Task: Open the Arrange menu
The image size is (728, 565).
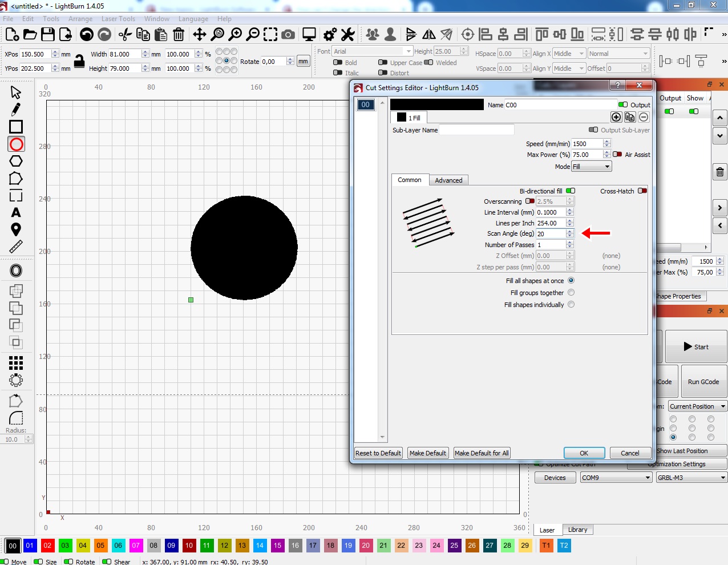Action: (80, 19)
